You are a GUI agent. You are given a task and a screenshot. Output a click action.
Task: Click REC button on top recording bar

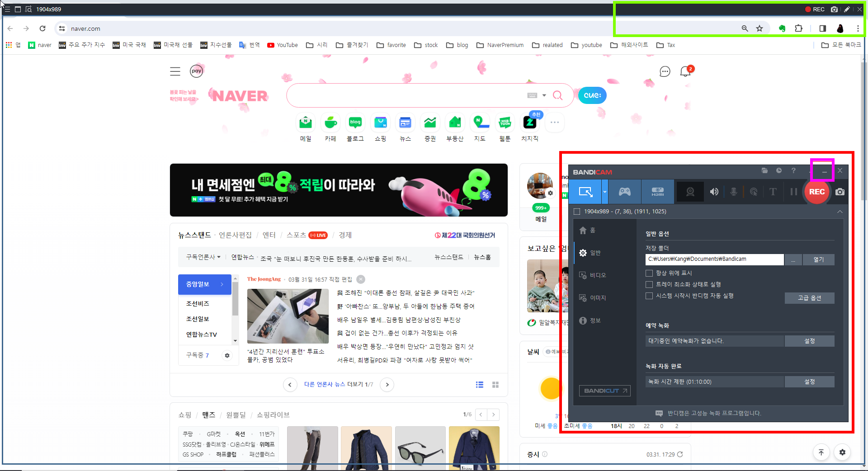tap(815, 9)
